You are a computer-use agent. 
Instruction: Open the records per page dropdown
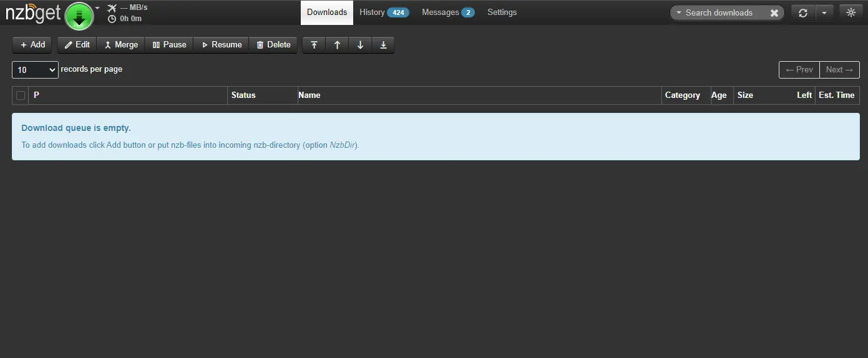click(x=35, y=70)
